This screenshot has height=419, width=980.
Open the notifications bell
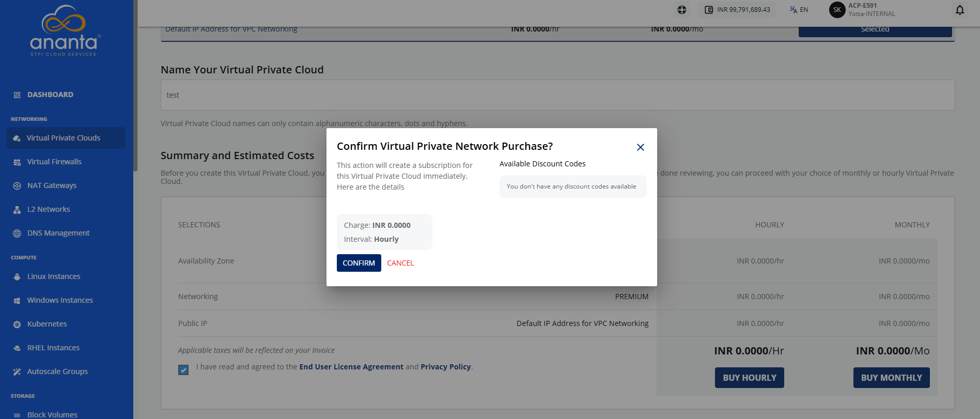click(960, 10)
